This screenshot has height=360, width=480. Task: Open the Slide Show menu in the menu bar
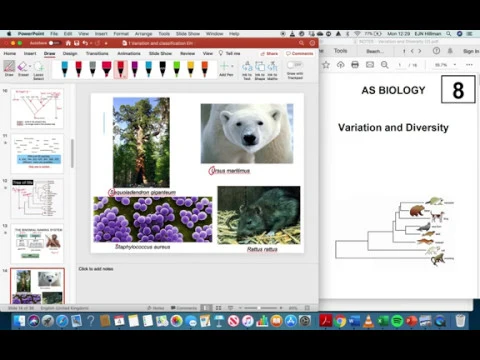click(188, 34)
